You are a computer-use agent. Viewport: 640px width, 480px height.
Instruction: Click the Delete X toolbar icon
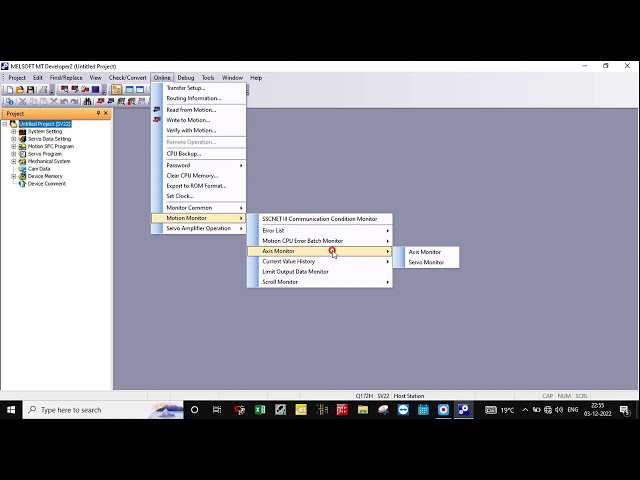54,101
